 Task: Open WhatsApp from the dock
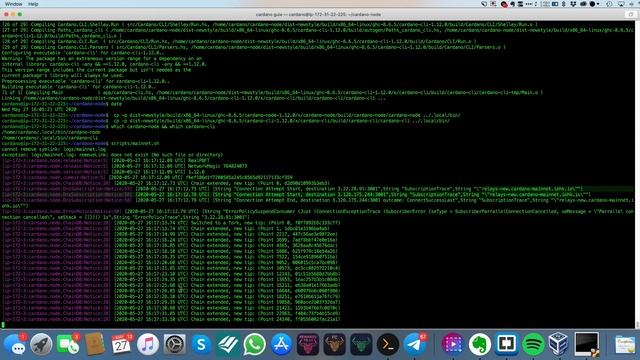[254, 344]
